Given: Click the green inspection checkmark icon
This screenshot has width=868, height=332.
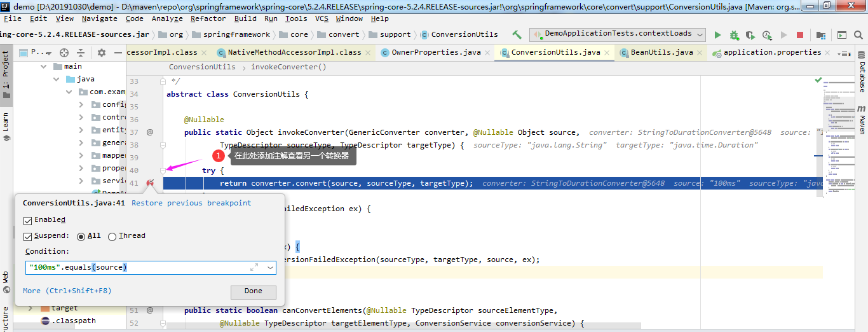Looking at the screenshot, I should [x=818, y=80].
